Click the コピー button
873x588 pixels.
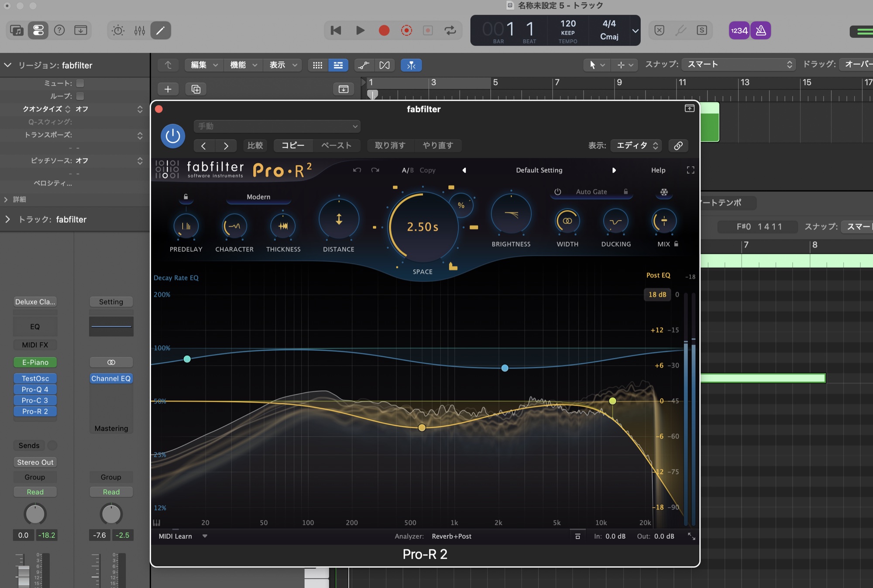click(x=293, y=146)
